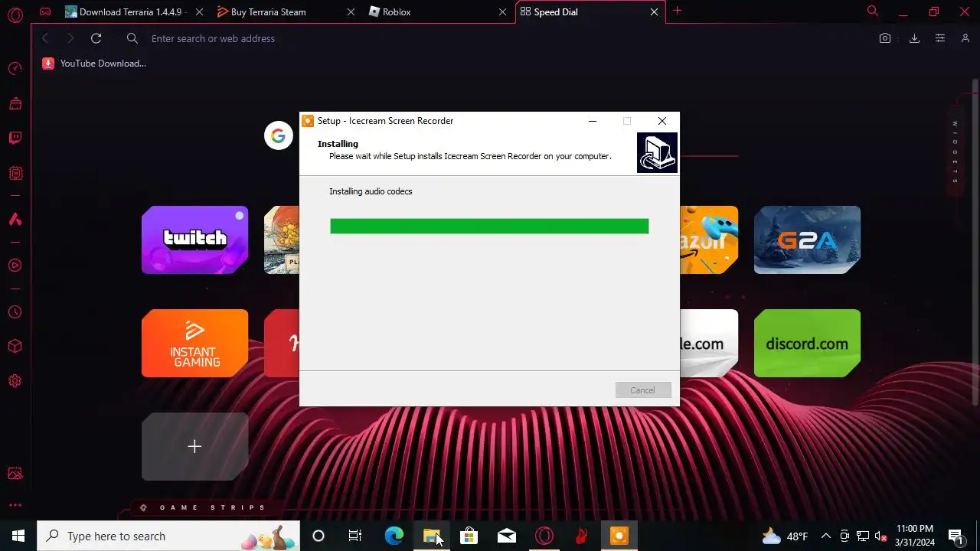This screenshot has width=980, height=551.
Task: Open the red taskbar app icon
Action: 581,536
